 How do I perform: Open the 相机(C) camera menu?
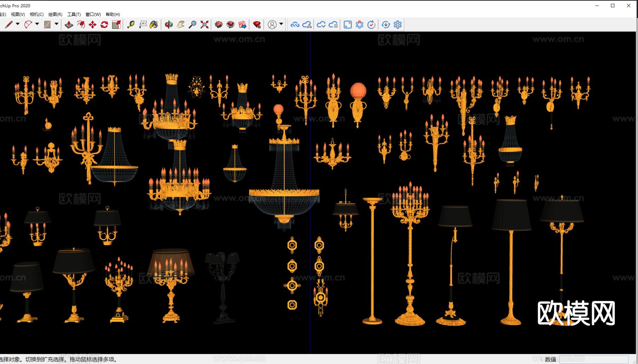tap(37, 15)
